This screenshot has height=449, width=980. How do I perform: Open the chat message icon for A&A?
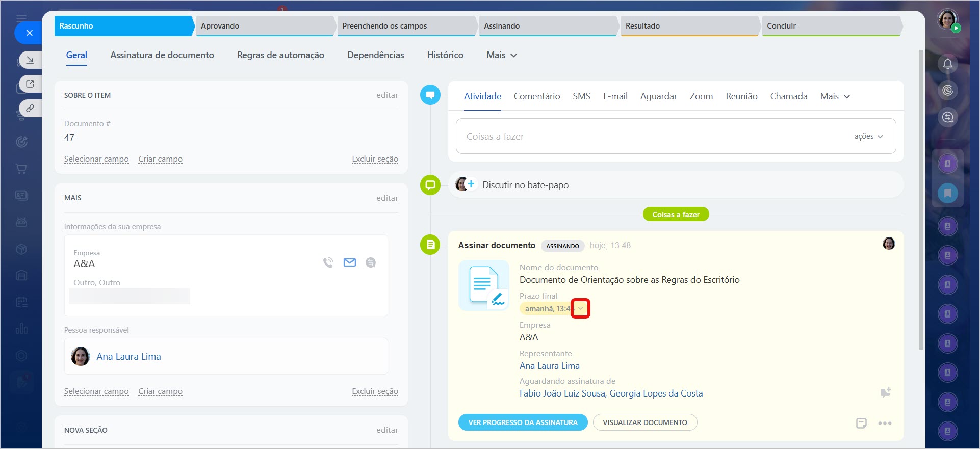pyautogui.click(x=371, y=262)
